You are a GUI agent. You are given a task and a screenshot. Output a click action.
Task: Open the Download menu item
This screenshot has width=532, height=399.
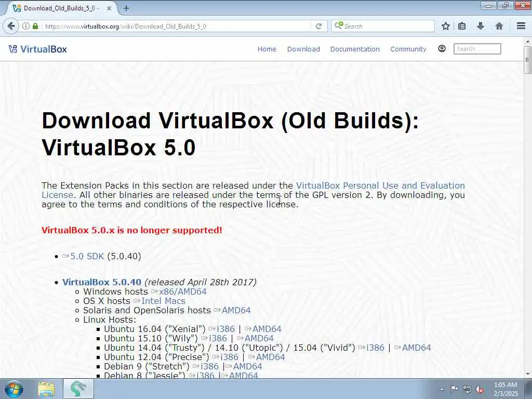pos(303,49)
